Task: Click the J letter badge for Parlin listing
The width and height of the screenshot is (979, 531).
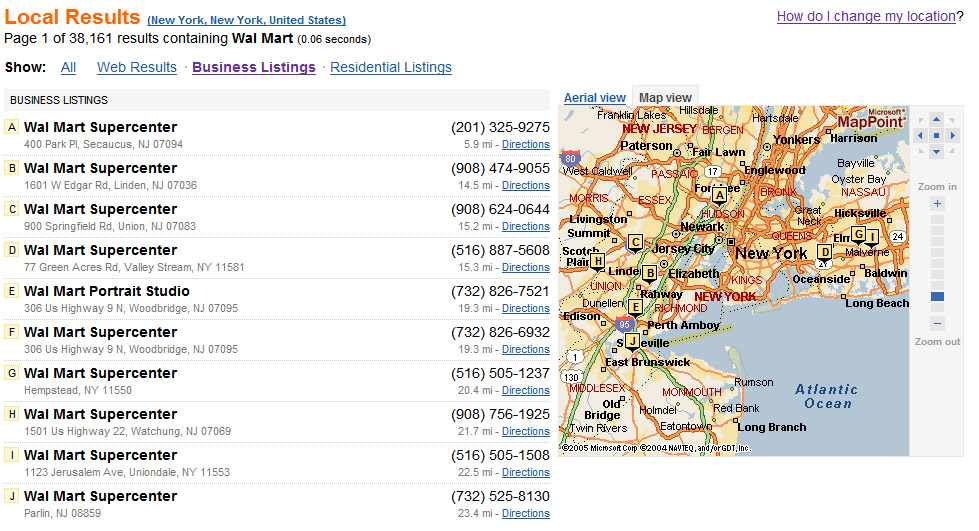Action: (x=12, y=496)
